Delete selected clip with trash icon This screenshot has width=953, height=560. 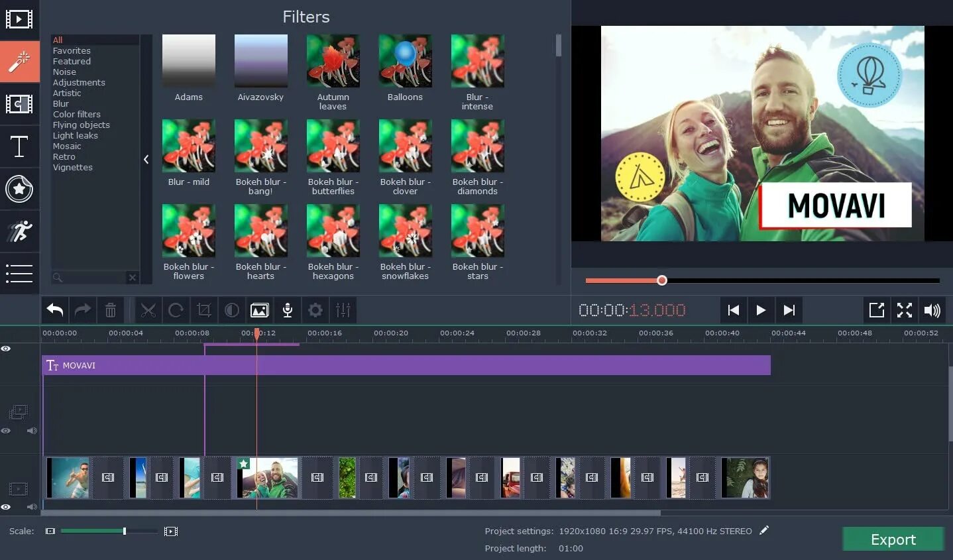(111, 310)
